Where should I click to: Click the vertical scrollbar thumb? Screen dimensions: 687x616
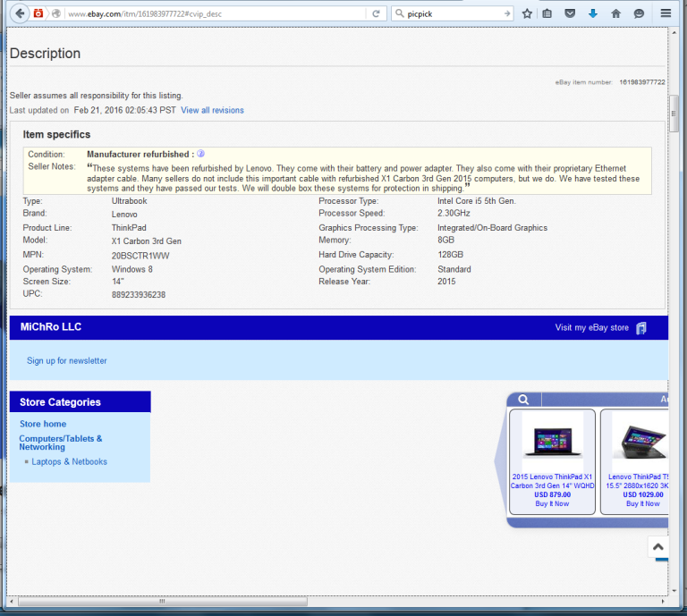[x=674, y=114]
